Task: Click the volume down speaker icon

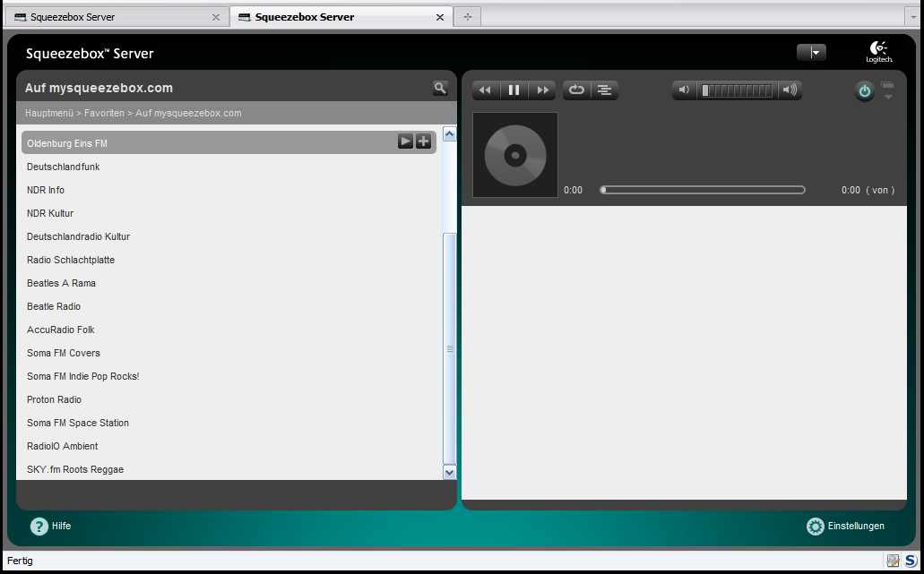Action: coord(684,90)
